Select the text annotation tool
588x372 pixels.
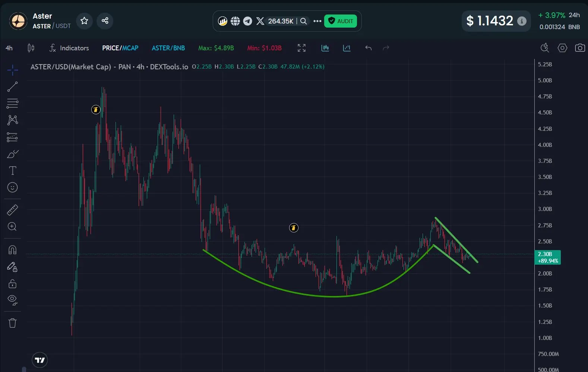12,171
